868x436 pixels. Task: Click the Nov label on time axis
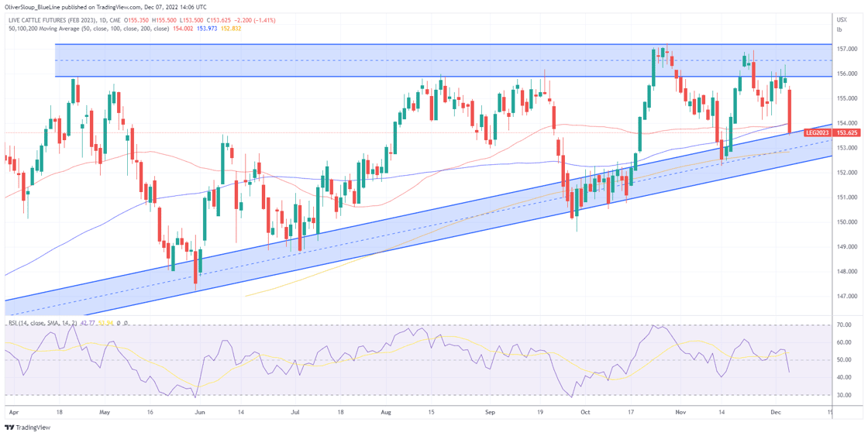pos(682,413)
